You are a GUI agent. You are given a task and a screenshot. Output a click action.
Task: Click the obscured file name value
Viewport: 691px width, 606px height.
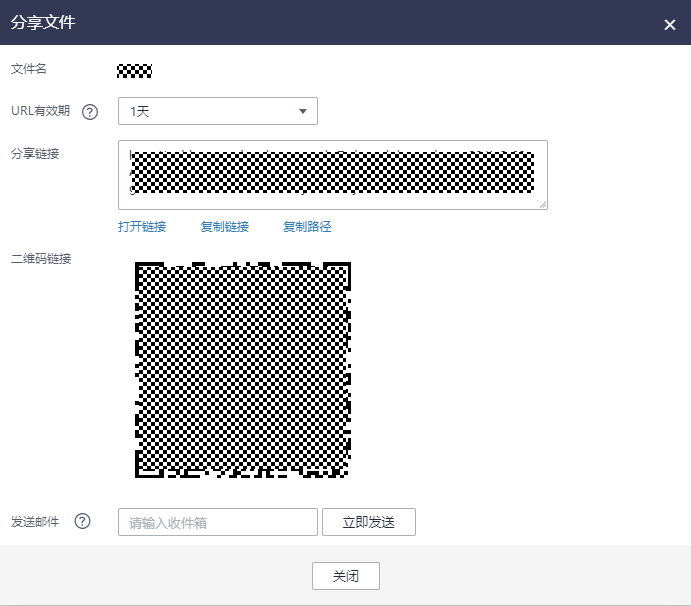134,71
